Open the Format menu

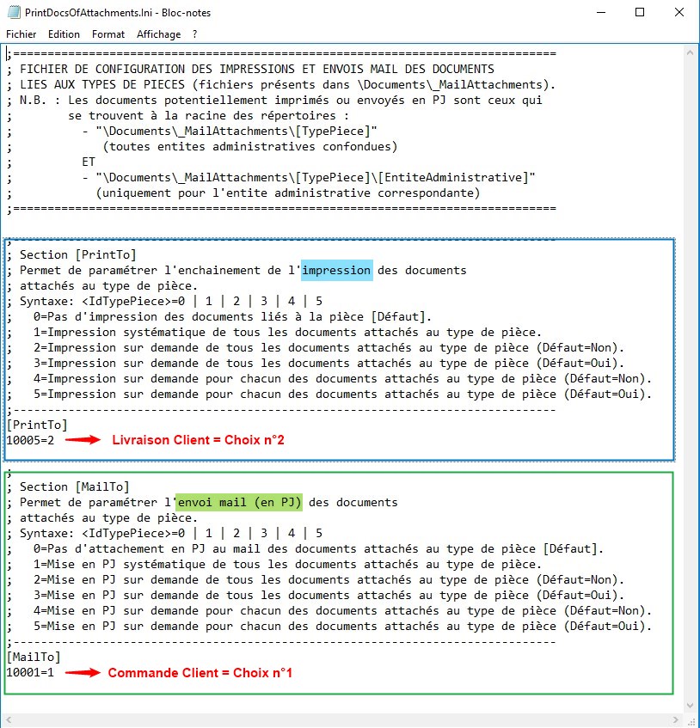(108, 34)
